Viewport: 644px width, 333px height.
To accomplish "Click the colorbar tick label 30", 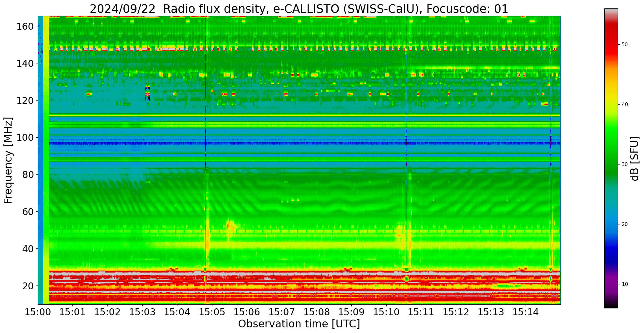I will click(x=625, y=164).
